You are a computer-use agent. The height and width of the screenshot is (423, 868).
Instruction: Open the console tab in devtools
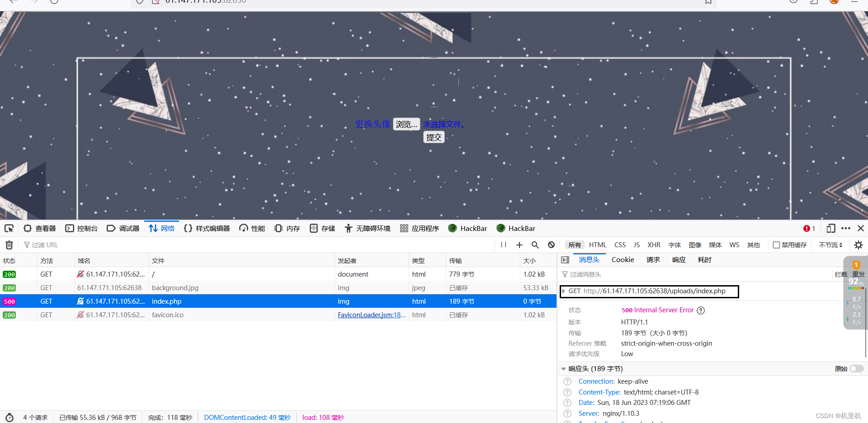(x=82, y=229)
